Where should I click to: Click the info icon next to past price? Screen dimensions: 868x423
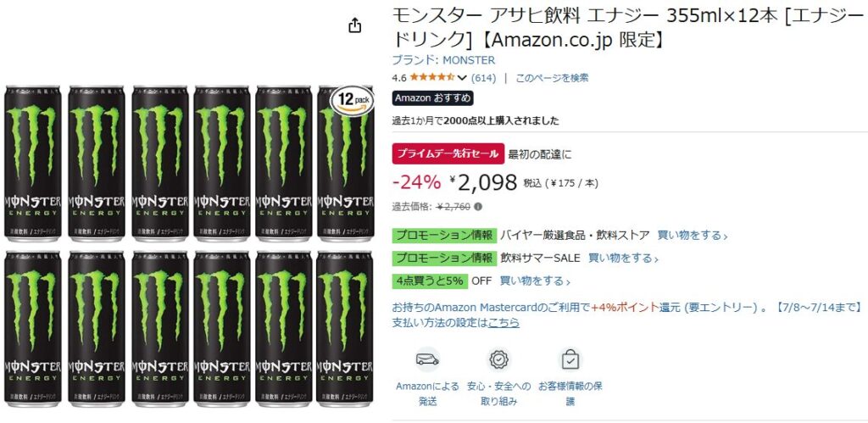[x=478, y=207]
